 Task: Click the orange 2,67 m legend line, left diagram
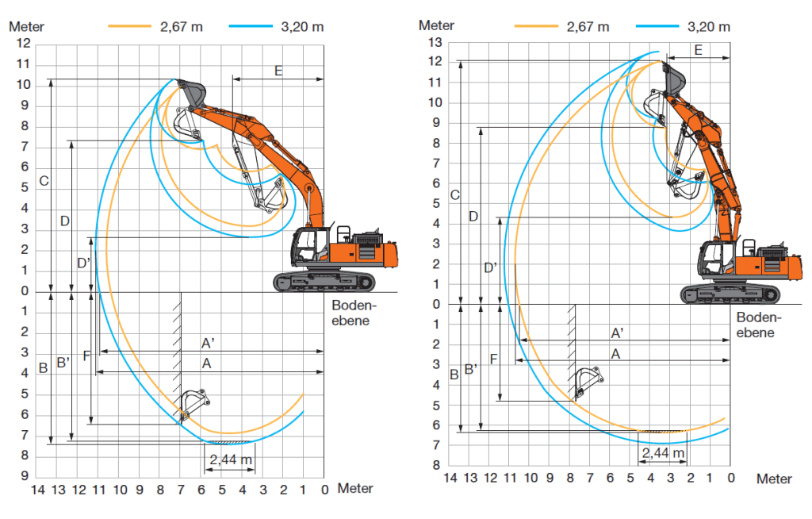click(129, 26)
